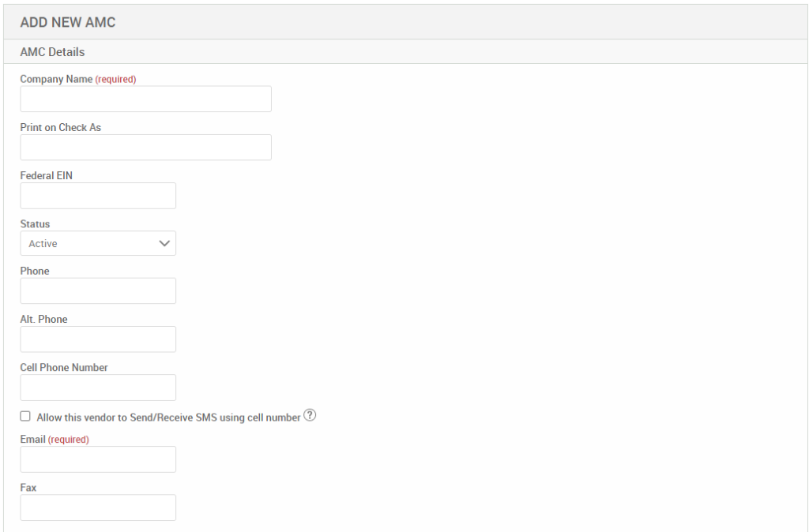Click the Company Name field label
This screenshot has width=809, height=532.
click(x=56, y=79)
